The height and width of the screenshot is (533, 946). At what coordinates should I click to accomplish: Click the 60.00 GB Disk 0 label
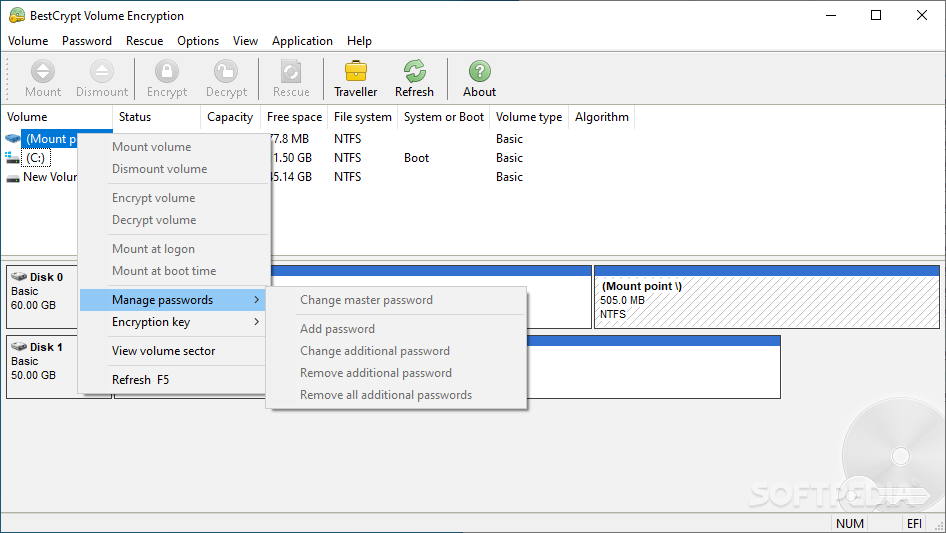click(33, 305)
